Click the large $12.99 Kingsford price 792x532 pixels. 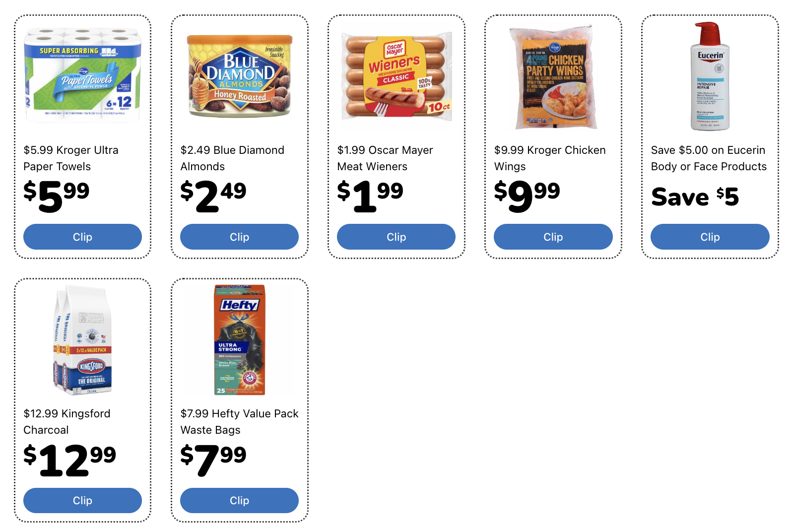[70, 460]
